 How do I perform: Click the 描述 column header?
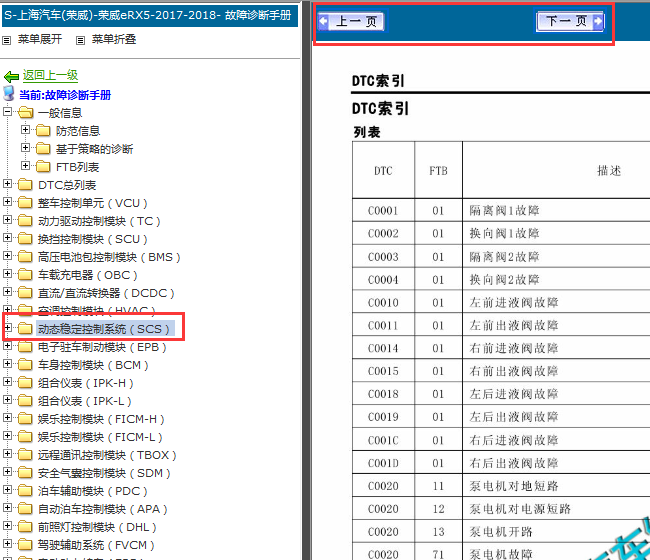[x=609, y=171]
